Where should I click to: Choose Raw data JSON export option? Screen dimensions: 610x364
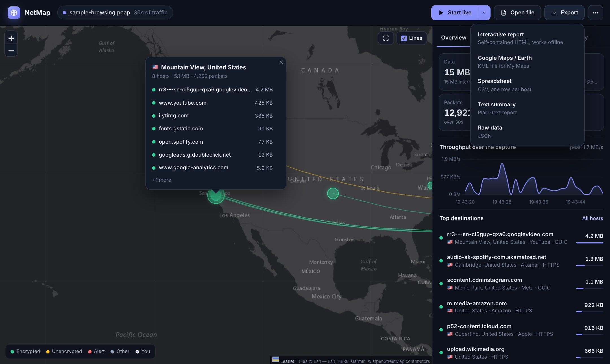coord(527,132)
